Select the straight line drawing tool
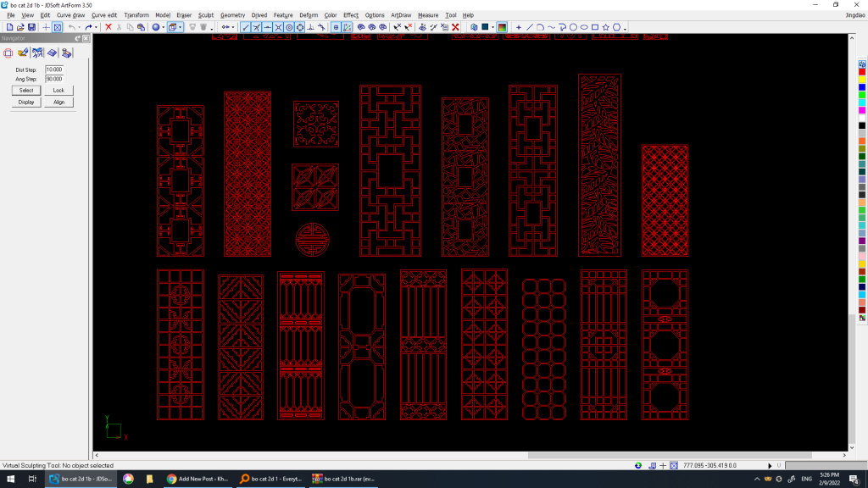 pyautogui.click(x=530, y=27)
